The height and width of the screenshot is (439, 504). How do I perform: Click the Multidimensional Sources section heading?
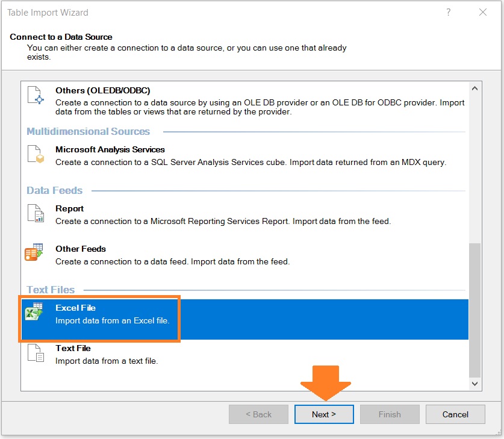[x=88, y=131]
